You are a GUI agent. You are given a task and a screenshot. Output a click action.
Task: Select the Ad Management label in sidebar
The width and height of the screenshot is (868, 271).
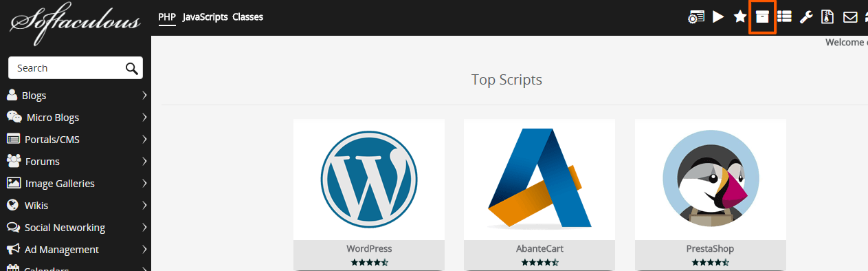[x=62, y=250]
